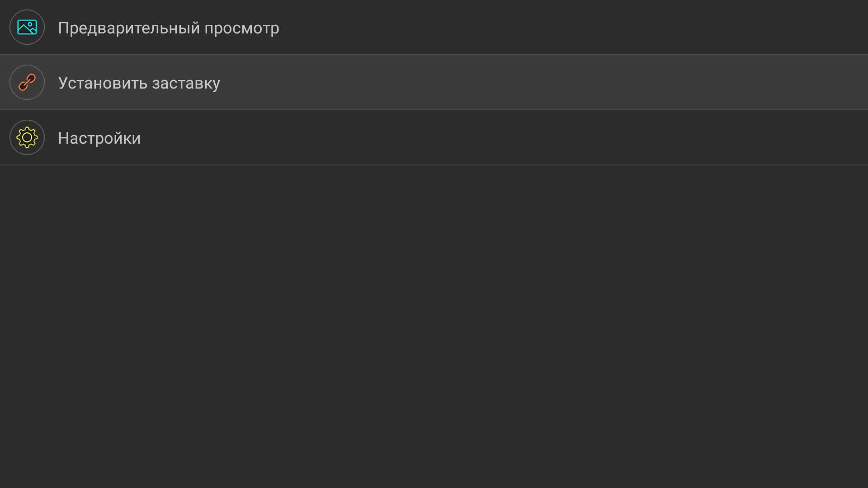
Task: Click the cyan picture preview icon
Action: tap(27, 27)
